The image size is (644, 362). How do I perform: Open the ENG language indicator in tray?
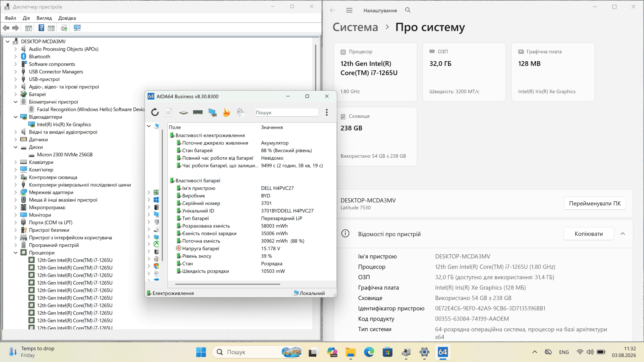coord(564,352)
